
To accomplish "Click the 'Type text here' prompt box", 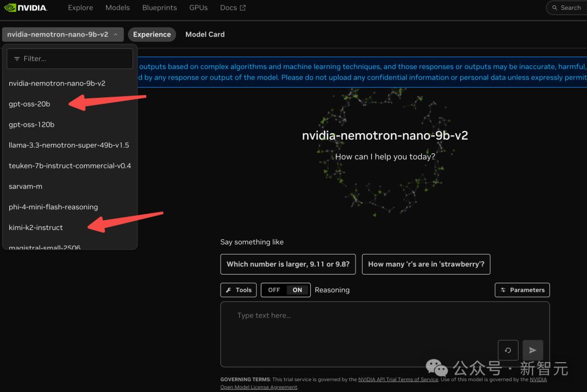I will [x=359, y=326].
